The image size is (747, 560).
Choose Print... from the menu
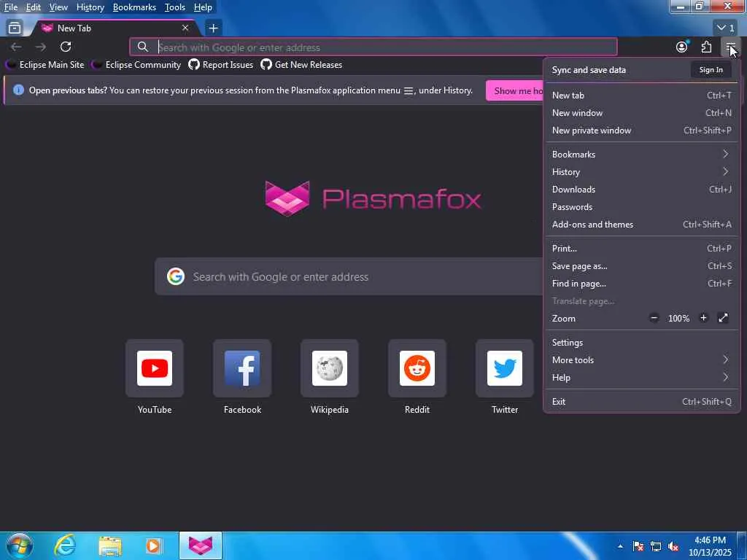click(x=642, y=249)
